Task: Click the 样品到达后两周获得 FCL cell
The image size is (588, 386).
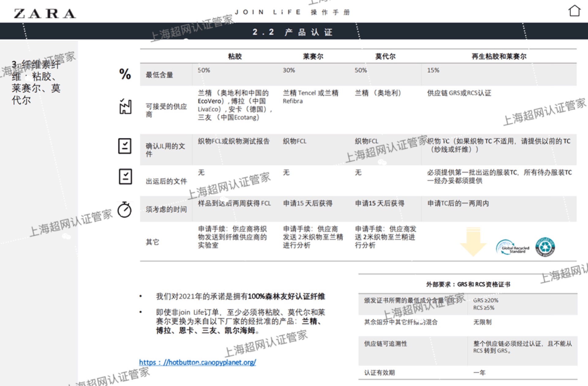Action: point(234,203)
